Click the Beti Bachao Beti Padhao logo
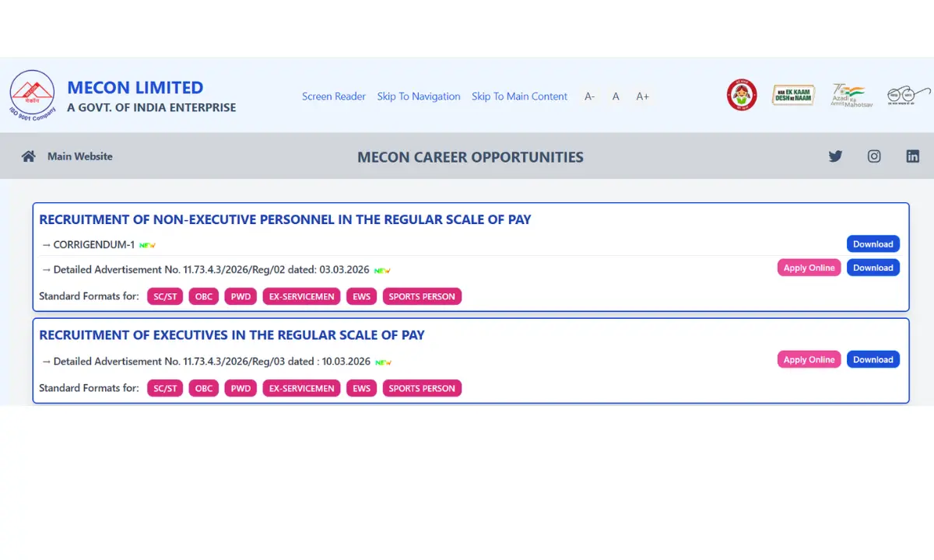This screenshot has width=934, height=560. (x=742, y=94)
